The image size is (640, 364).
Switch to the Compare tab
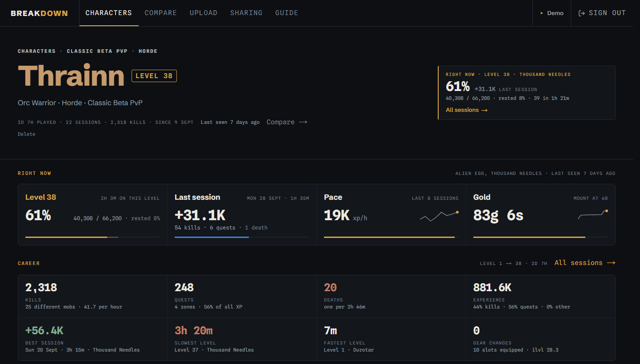(161, 13)
